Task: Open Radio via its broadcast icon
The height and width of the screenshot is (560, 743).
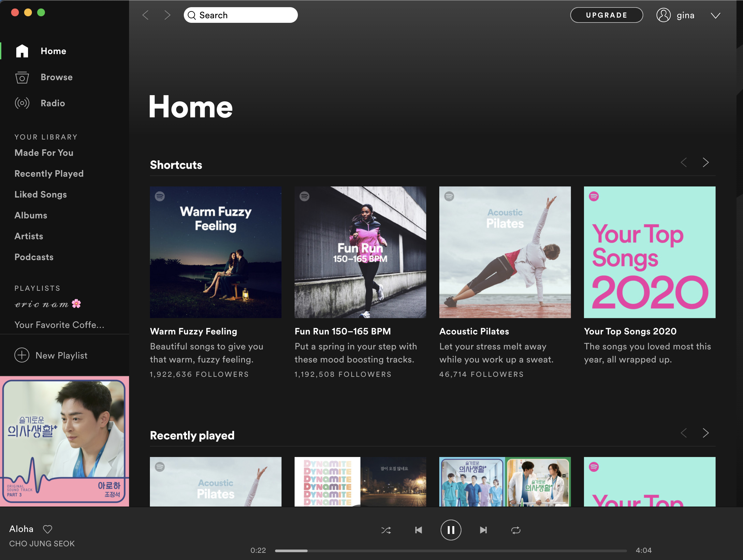Action: pos(22,103)
